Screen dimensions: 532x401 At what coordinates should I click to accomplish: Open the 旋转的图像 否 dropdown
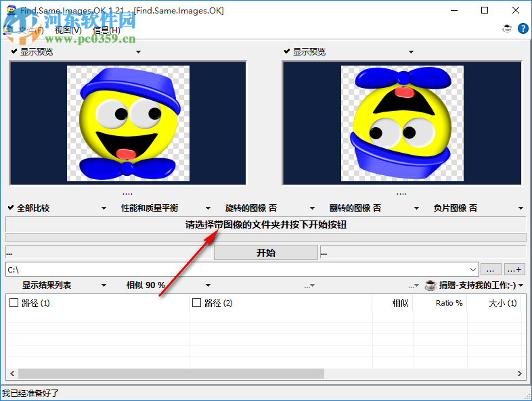(312, 208)
